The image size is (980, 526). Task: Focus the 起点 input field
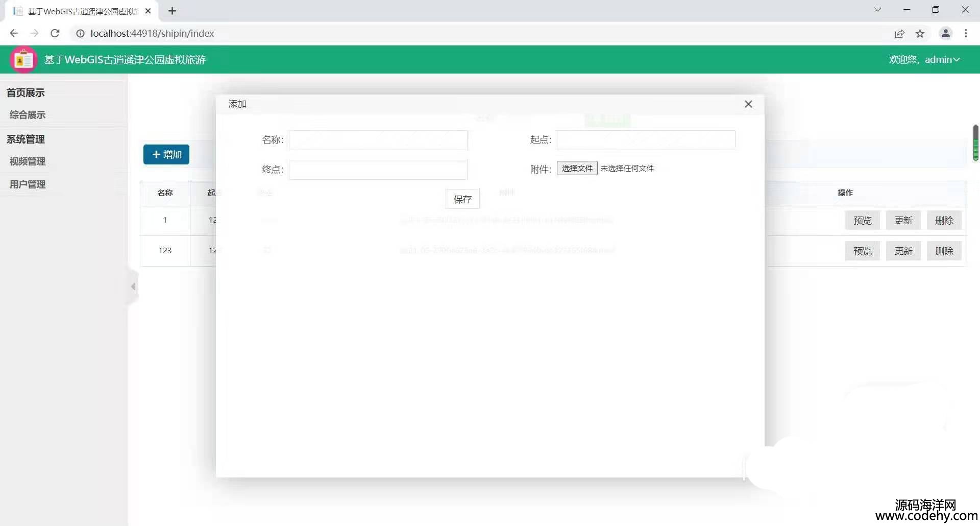[x=646, y=140]
